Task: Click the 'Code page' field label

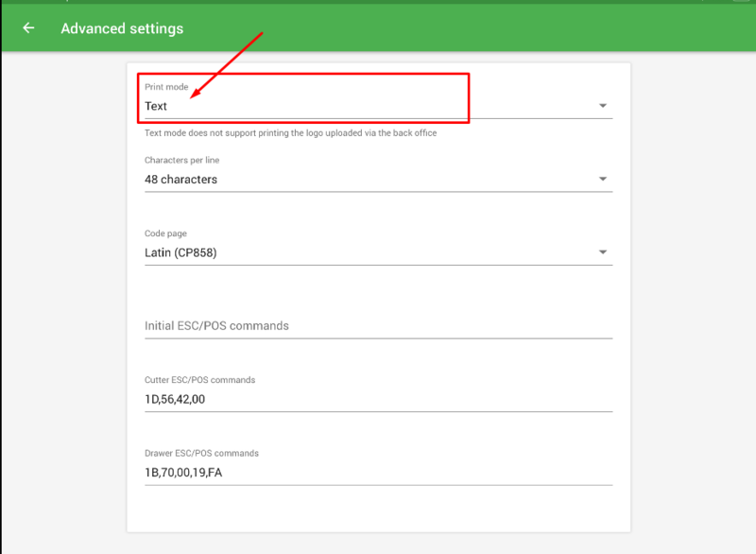Action: point(165,234)
